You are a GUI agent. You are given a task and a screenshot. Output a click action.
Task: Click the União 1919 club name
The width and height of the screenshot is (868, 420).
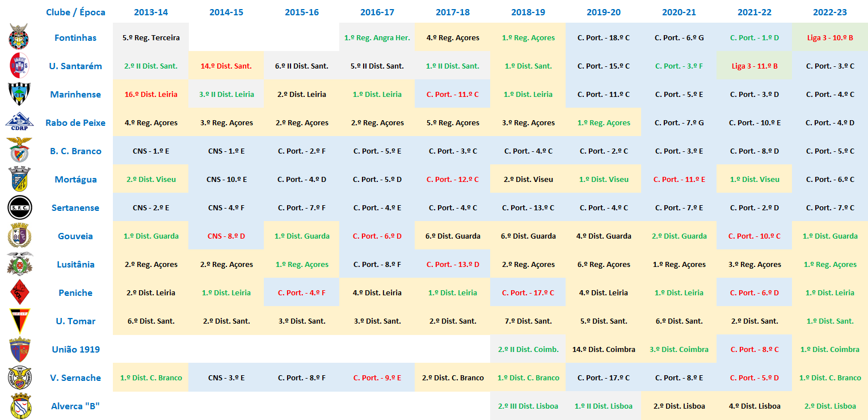(x=75, y=350)
